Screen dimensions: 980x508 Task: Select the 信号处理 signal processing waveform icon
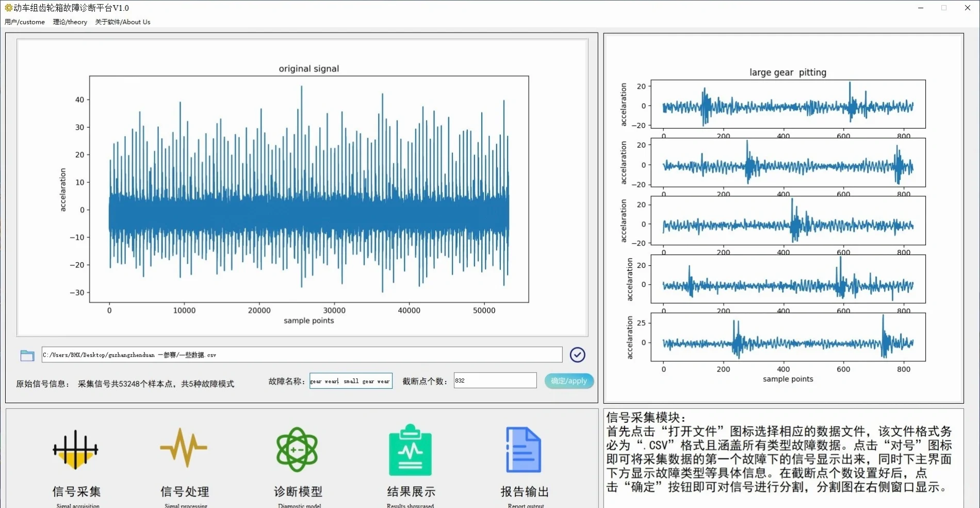[x=184, y=450]
